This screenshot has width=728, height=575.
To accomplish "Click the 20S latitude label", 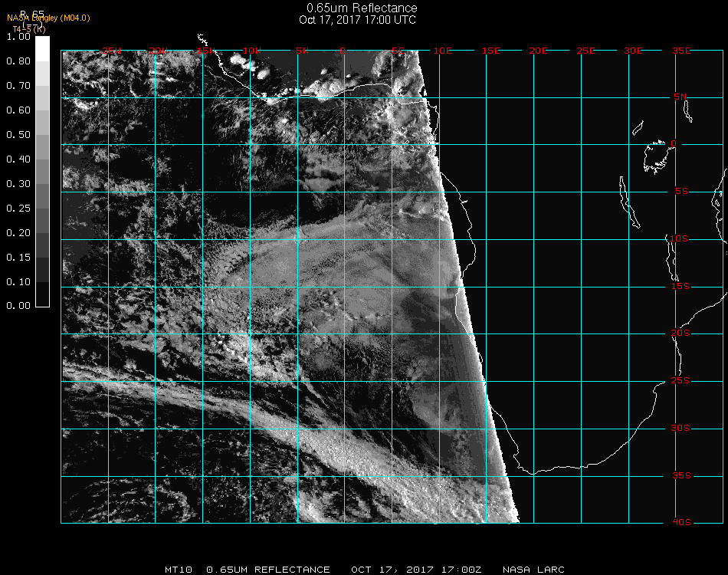I will click(680, 333).
